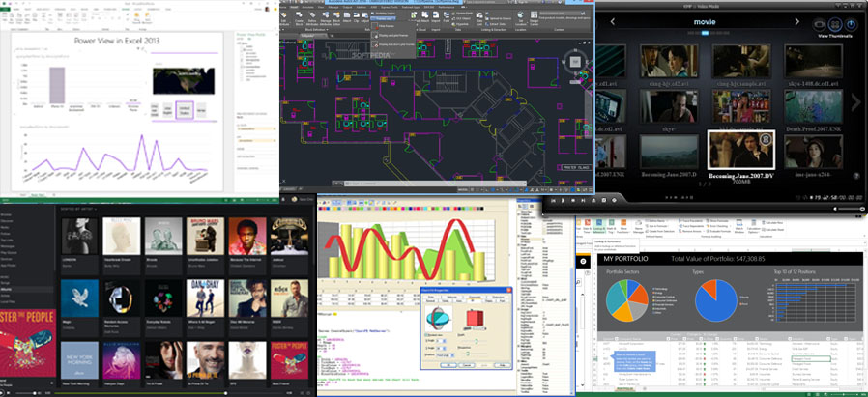Select the Becoming.Jane.2007.DV highlighted thumbnail
Image resolution: width=868 pixels, height=397 pixels.
pos(740,150)
